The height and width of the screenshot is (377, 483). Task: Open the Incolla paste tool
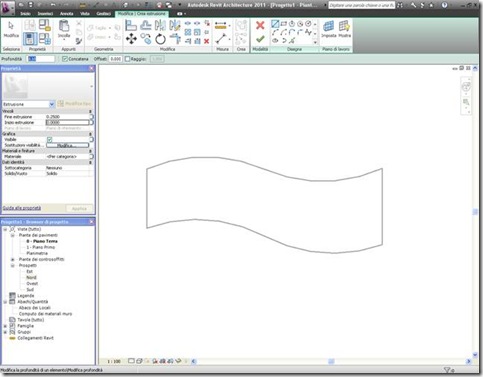64,29
